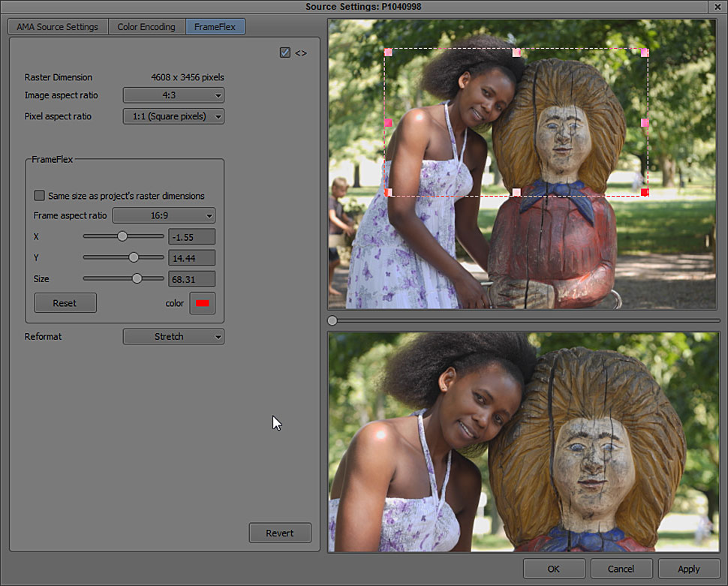Expand the Pixel aspect ratio dropdown

pos(173,116)
